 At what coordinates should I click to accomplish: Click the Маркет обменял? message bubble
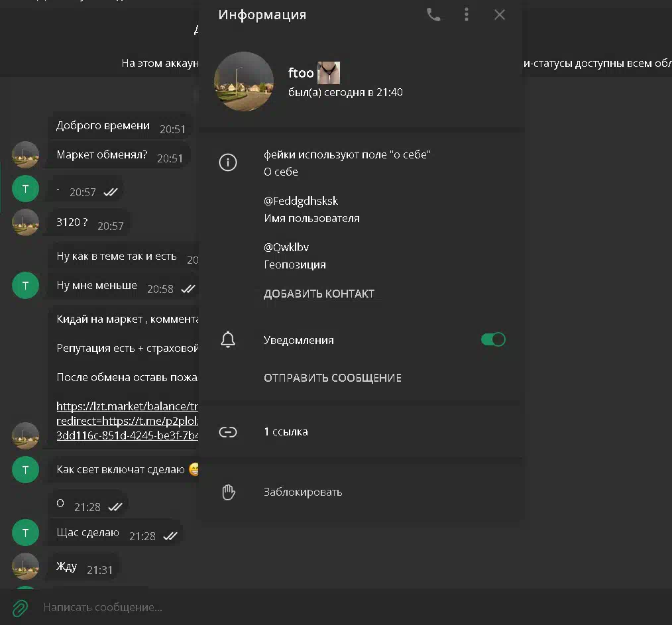tap(119, 155)
